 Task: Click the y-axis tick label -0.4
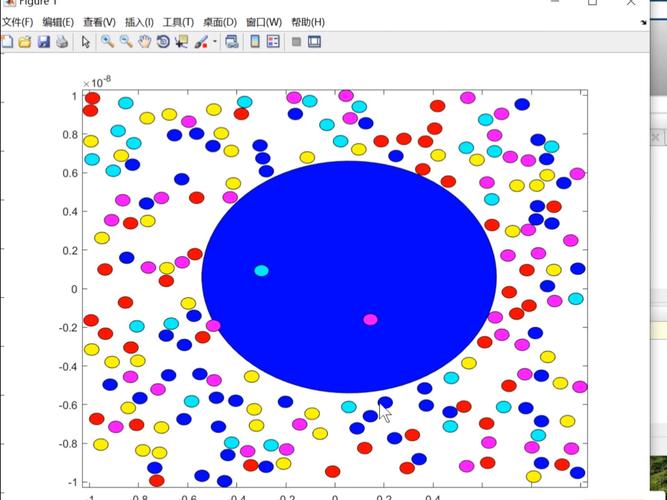[68, 366]
